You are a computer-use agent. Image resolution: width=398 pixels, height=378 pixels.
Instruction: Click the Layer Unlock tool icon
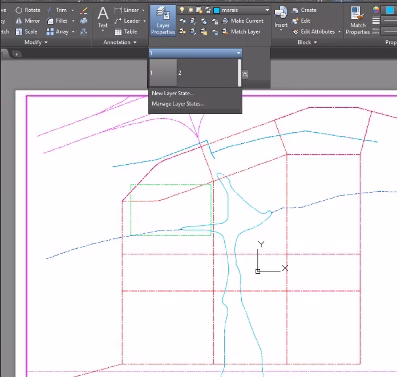pyautogui.click(x=215, y=32)
